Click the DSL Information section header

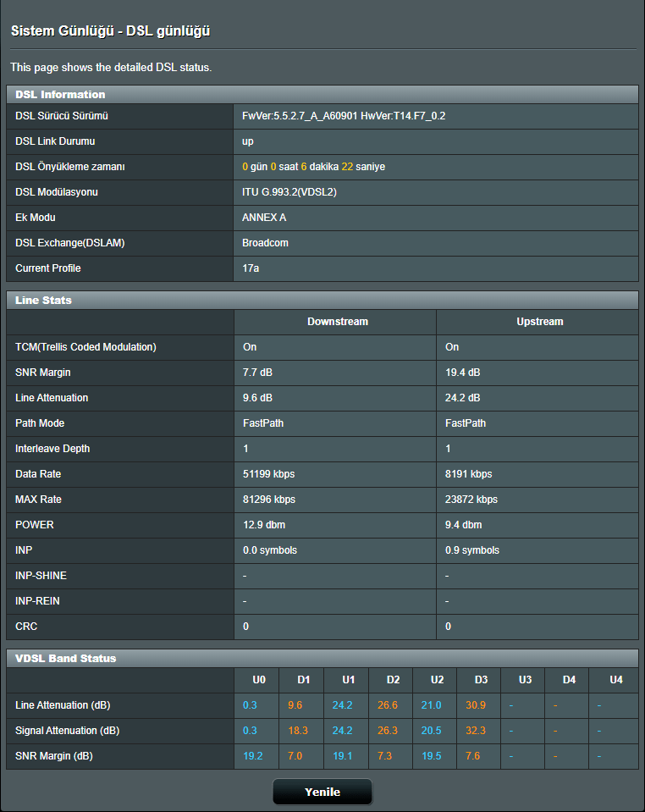tap(60, 95)
